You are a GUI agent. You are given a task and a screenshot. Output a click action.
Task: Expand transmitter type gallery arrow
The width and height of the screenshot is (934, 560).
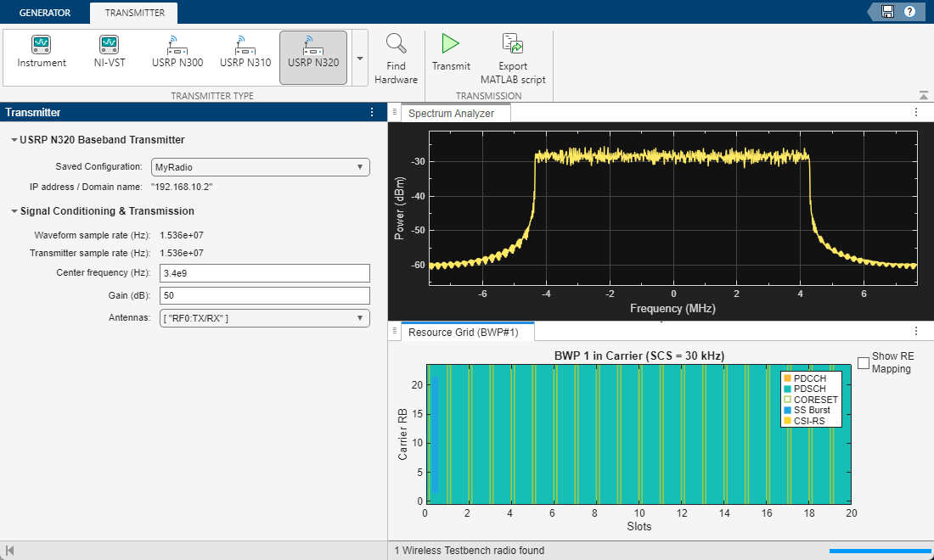pyautogui.click(x=360, y=59)
